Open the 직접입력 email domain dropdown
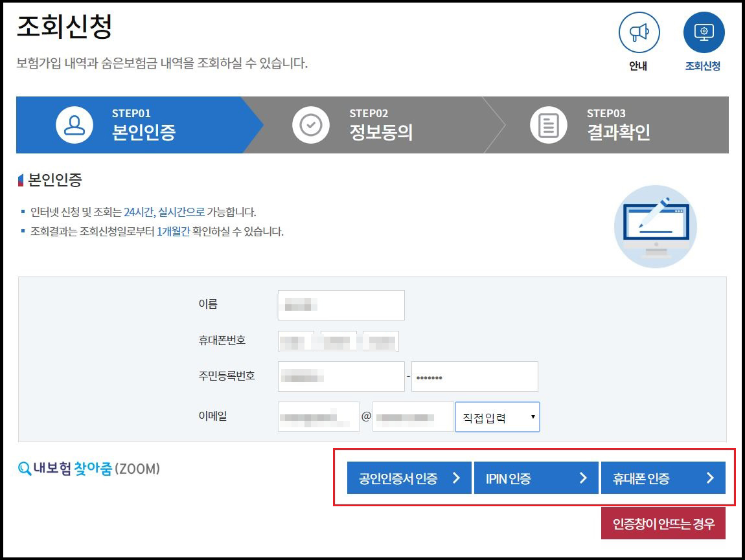 pos(498,417)
